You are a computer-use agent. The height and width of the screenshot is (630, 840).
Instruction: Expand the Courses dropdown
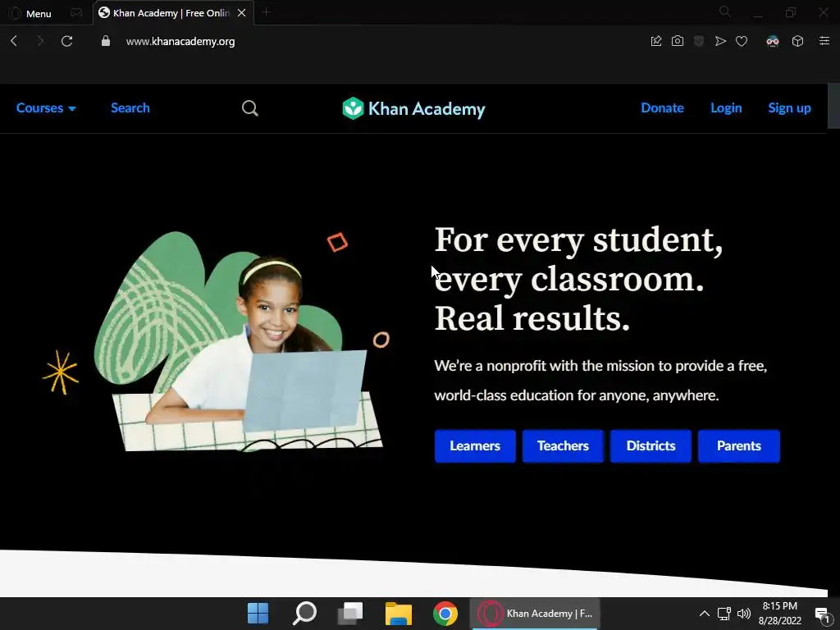point(46,107)
